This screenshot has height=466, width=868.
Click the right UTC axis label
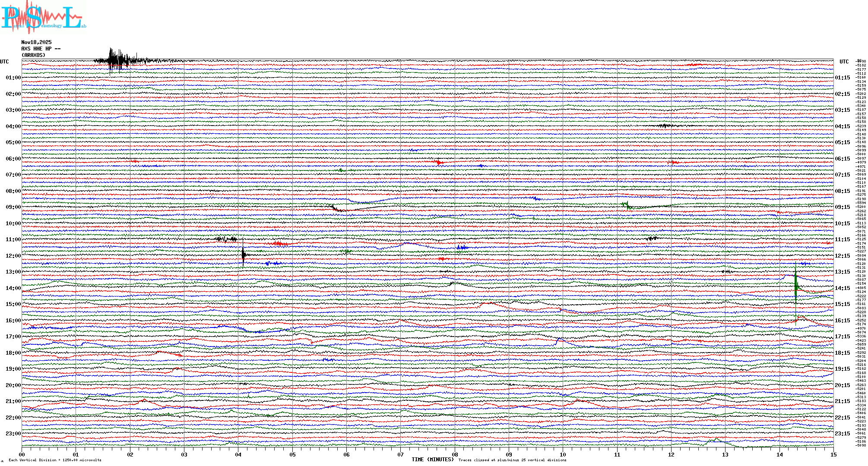coord(844,62)
